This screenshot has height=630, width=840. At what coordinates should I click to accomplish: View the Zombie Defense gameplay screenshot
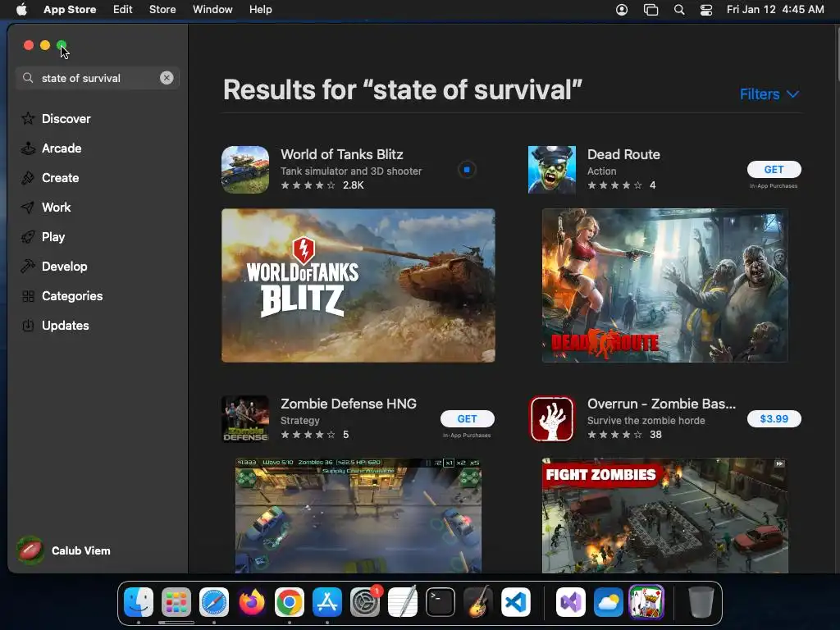coord(358,515)
